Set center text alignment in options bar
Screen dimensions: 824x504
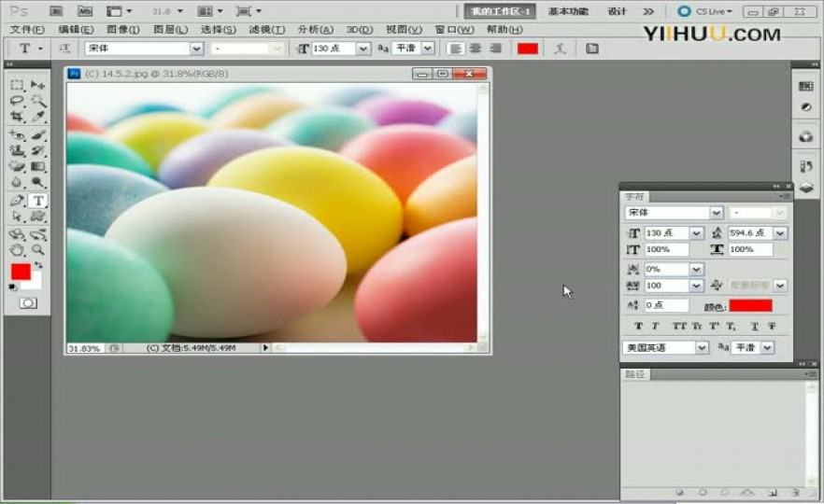click(x=476, y=49)
